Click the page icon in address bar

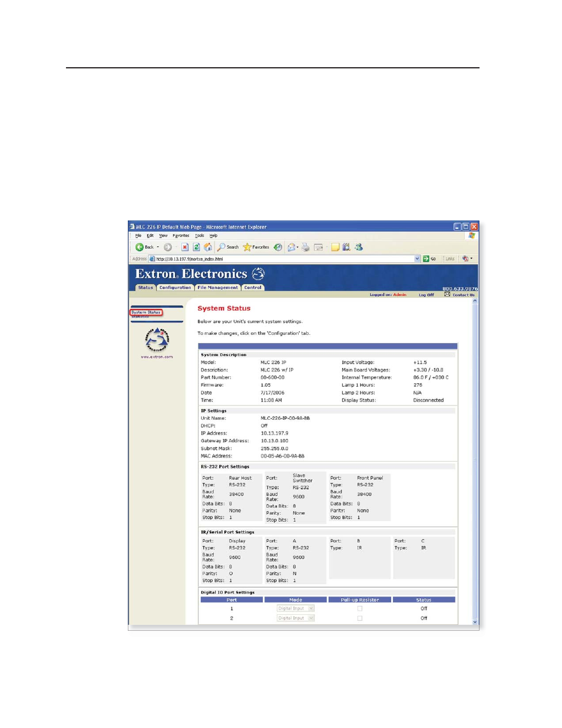point(152,259)
